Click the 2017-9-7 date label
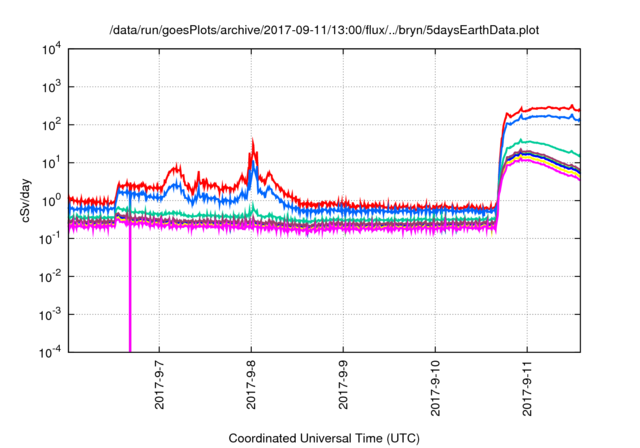 click(159, 384)
